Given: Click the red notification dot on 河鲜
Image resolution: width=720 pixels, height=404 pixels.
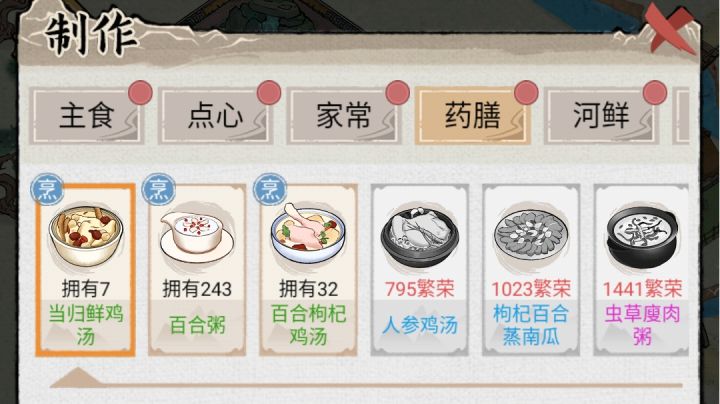Looking at the screenshot, I should [x=655, y=93].
